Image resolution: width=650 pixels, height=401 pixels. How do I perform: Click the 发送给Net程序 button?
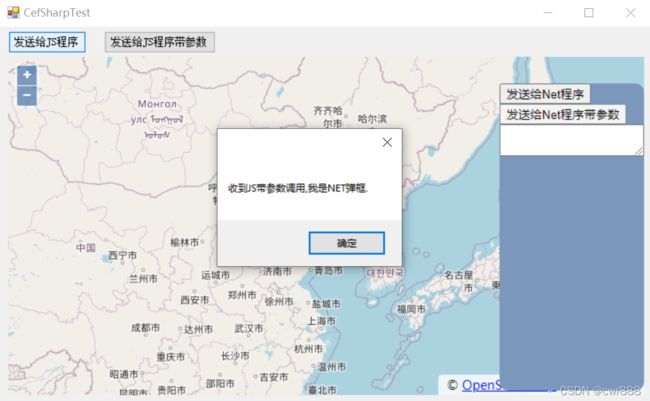[545, 94]
